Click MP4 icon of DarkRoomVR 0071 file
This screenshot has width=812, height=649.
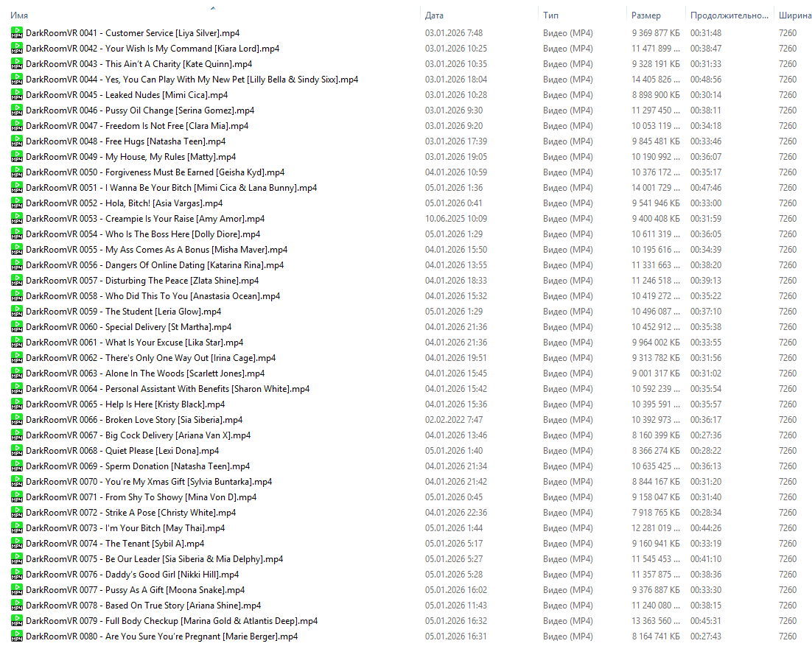pyautogui.click(x=16, y=497)
